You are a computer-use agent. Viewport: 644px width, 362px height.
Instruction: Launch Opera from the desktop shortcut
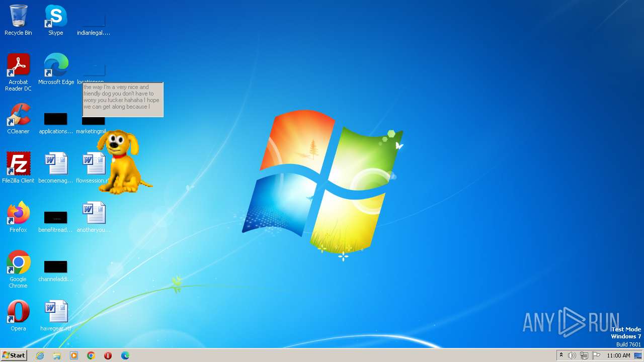[x=18, y=316]
